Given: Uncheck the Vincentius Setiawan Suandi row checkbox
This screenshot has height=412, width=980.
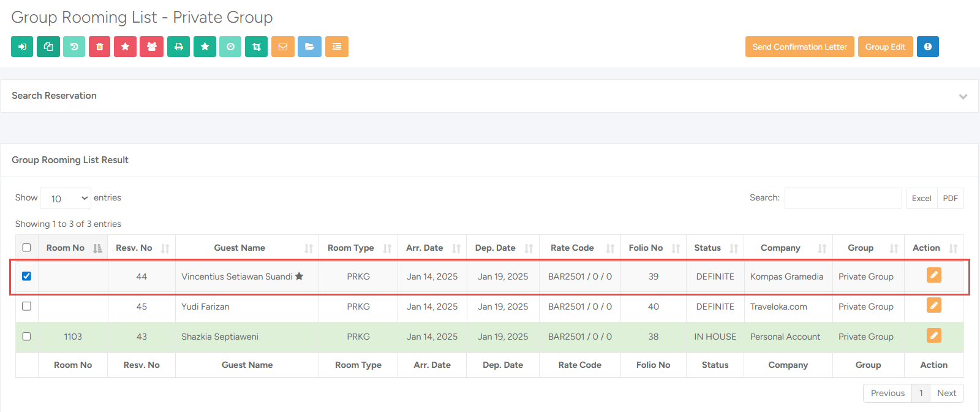Looking at the screenshot, I should tap(26, 276).
